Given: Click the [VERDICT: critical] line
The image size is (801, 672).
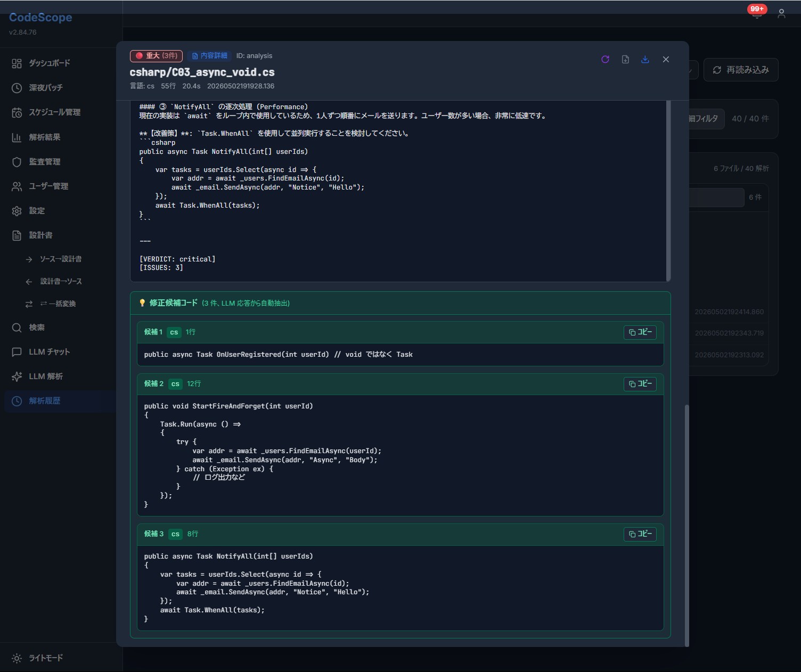Looking at the screenshot, I should pos(177,259).
